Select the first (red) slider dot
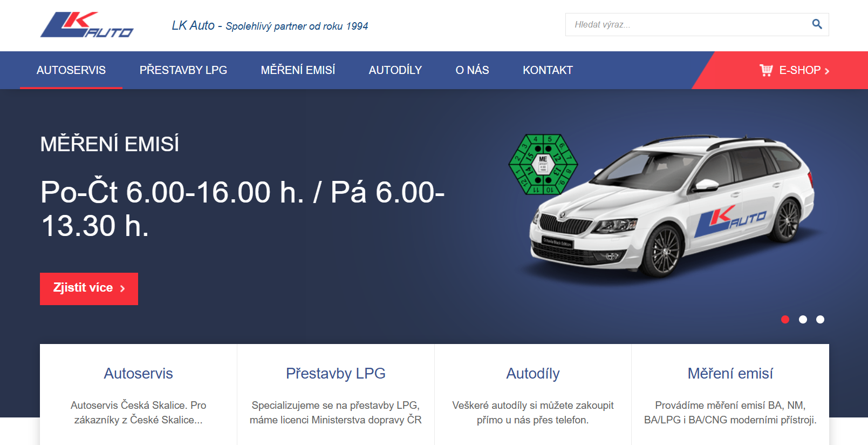This screenshot has height=445, width=868. (785, 320)
